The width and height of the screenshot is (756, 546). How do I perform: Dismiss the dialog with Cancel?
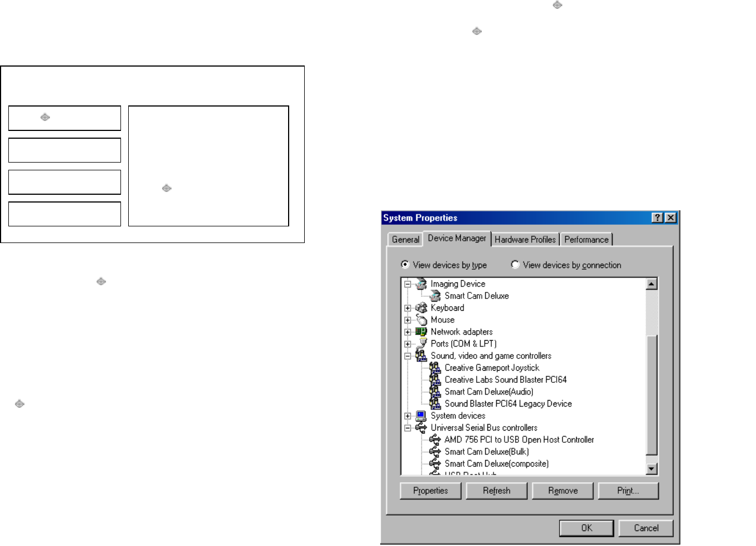coord(646,528)
